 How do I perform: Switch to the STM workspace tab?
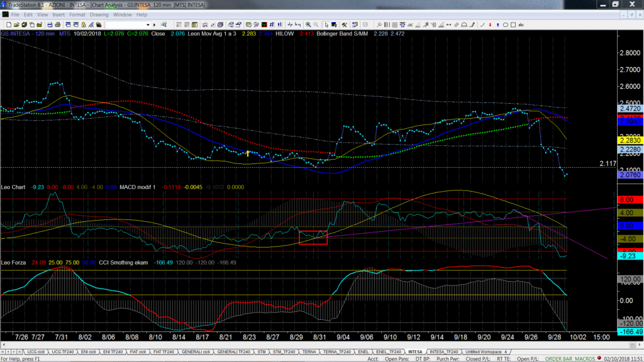pos(262,352)
